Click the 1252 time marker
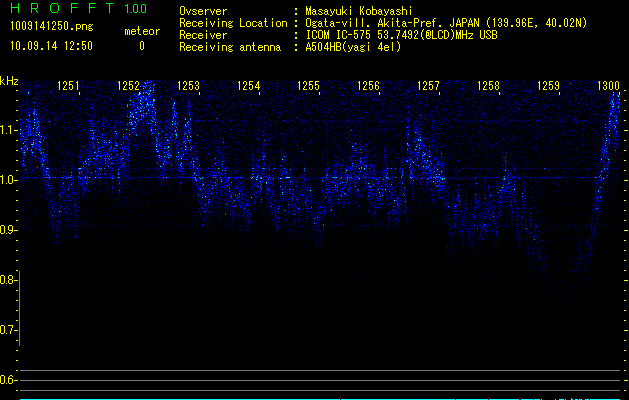 point(128,86)
